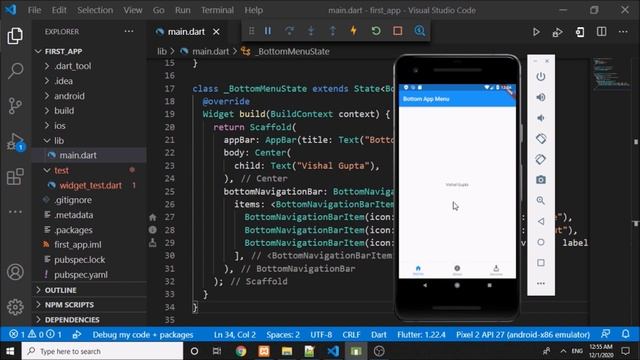Open the Extensions view
The image size is (640, 360).
coord(15,177)
